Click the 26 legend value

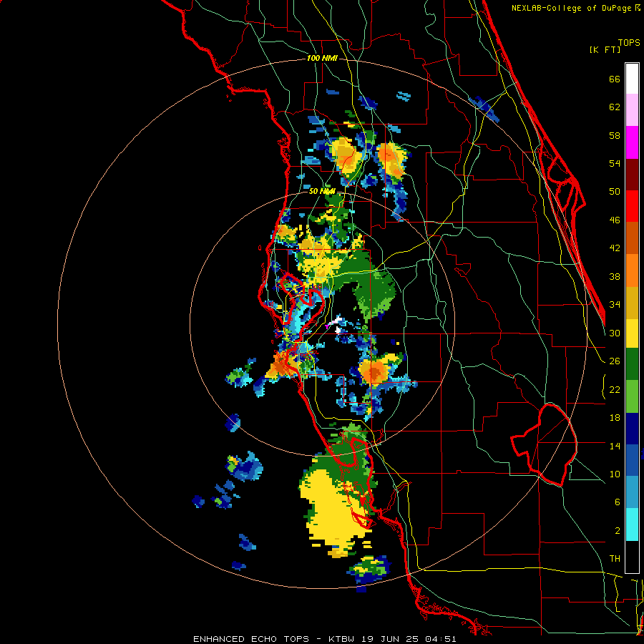click(x=615, y=361)
